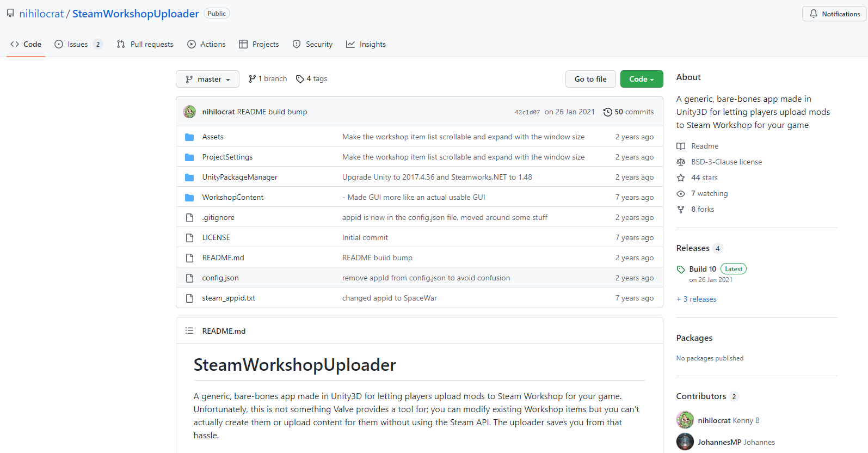Click the repository book icon beside nihilocrat
This screenshot has height=453, width=868.
pyautogui.click(x=10, y=13)
